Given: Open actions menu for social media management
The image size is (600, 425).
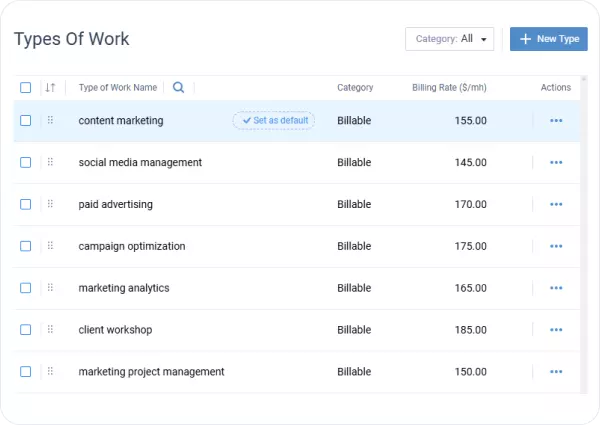Looking at the screenshot, I should pyautogui.click(x=556, y=163).
